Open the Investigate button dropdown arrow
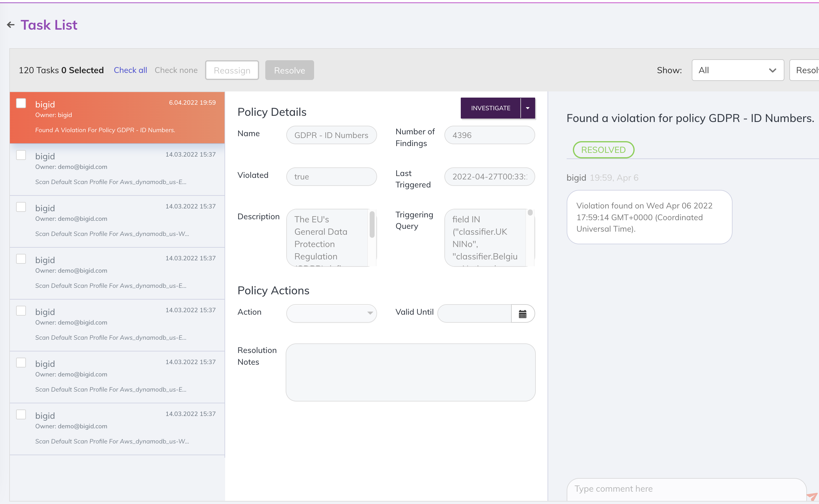This screenshot has width=819, height=504. pos(528,108)
